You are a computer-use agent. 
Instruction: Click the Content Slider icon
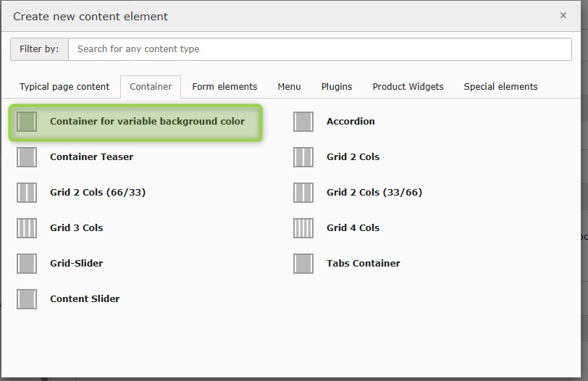coord(27,299)
